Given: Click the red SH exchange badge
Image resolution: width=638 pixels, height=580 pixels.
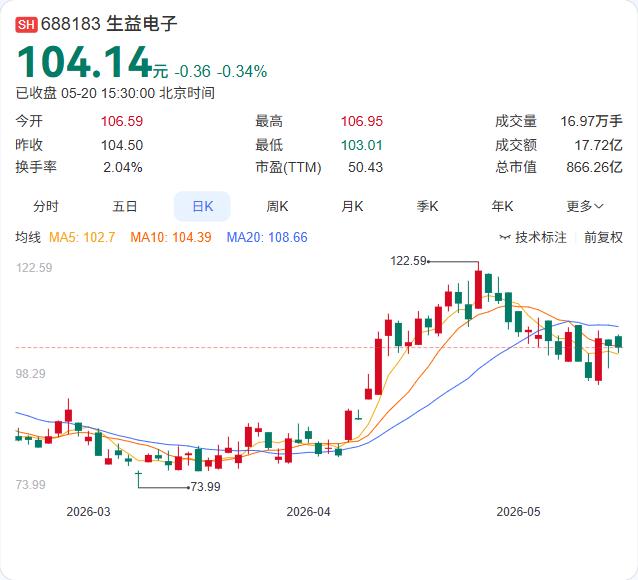Looking at the screenshot, I should [x=26, y=24].
